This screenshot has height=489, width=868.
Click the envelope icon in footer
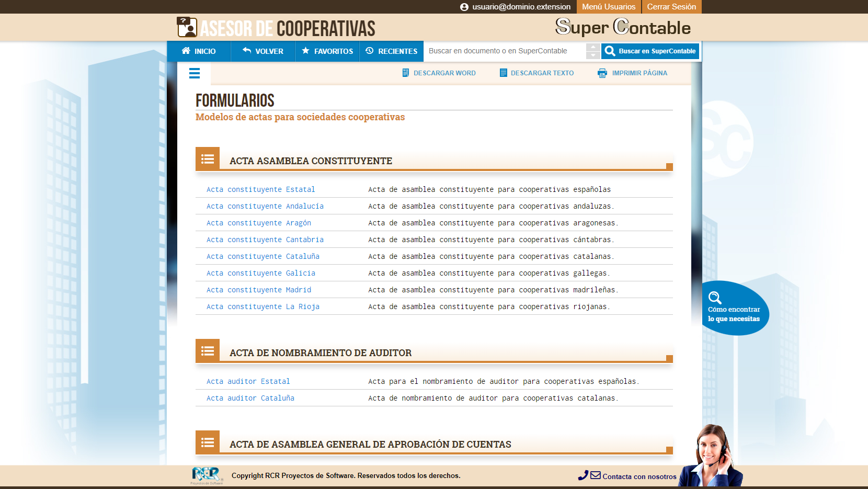[596, 475]
